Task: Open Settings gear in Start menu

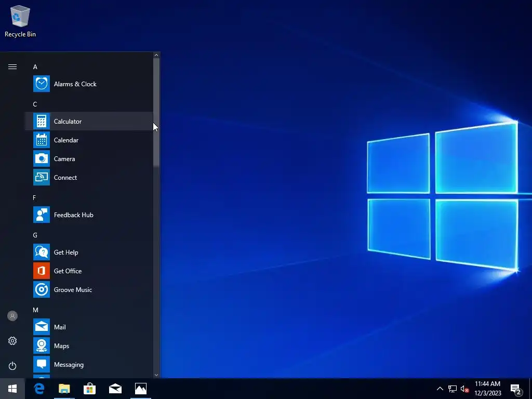Action: pos(12,341)
